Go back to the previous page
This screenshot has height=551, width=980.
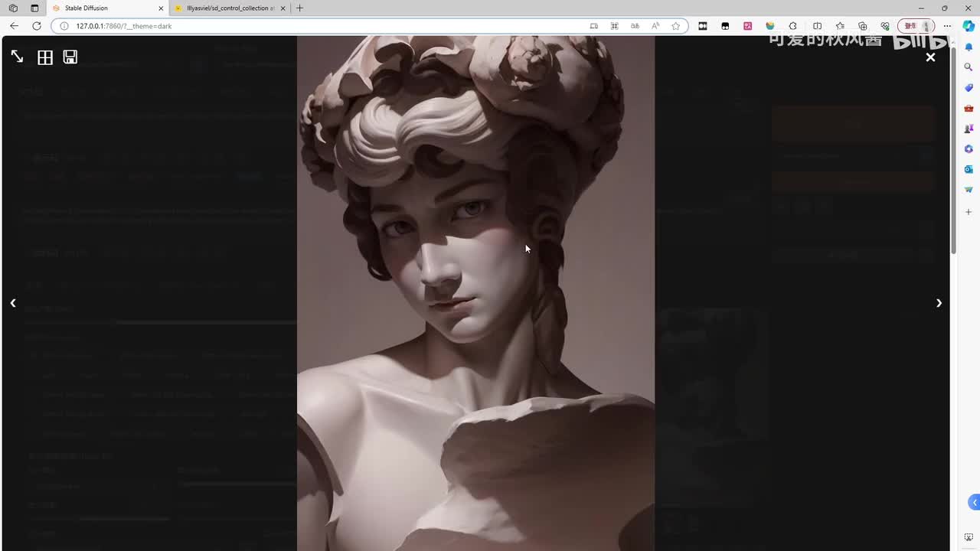(x=14, y=26)
